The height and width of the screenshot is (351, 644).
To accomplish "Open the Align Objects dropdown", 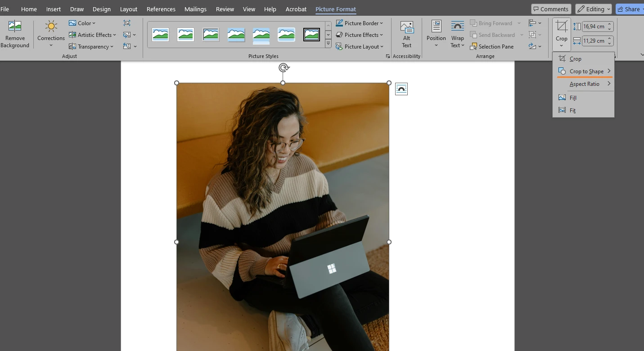I will [x=535, y=23].
